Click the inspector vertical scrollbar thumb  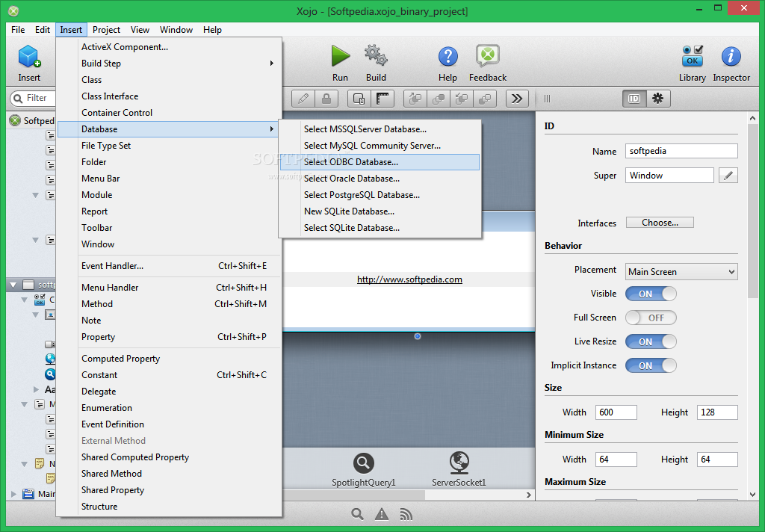pos(752,210)
